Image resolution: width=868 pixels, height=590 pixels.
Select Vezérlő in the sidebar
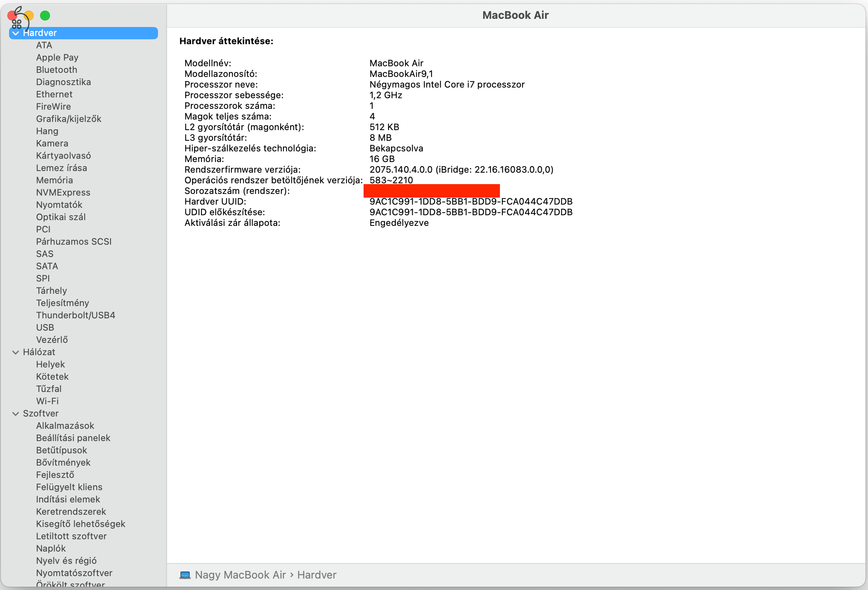pyautogui.click(x=52, y=340)
